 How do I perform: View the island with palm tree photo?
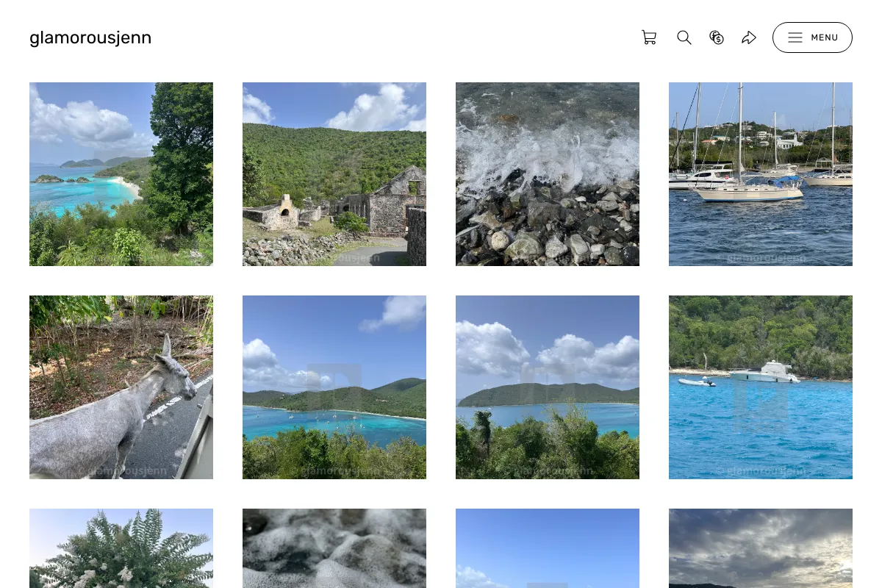pyautogui.click(x=548, y=387)
